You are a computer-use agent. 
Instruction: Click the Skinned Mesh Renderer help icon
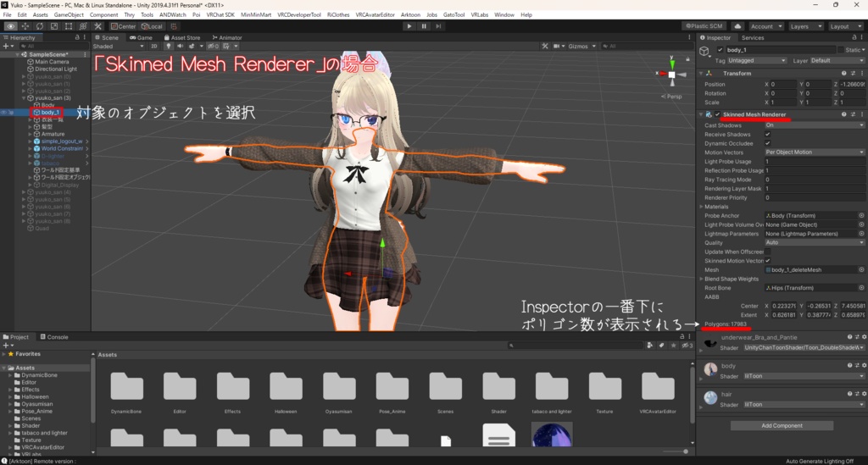click(x=843, y=114)
